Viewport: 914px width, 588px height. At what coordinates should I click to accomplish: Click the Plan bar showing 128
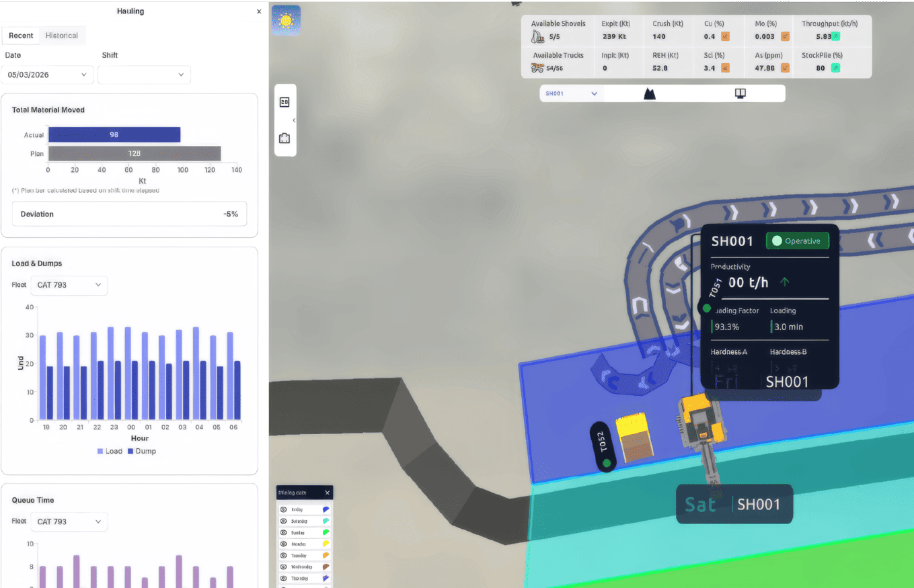135,153
